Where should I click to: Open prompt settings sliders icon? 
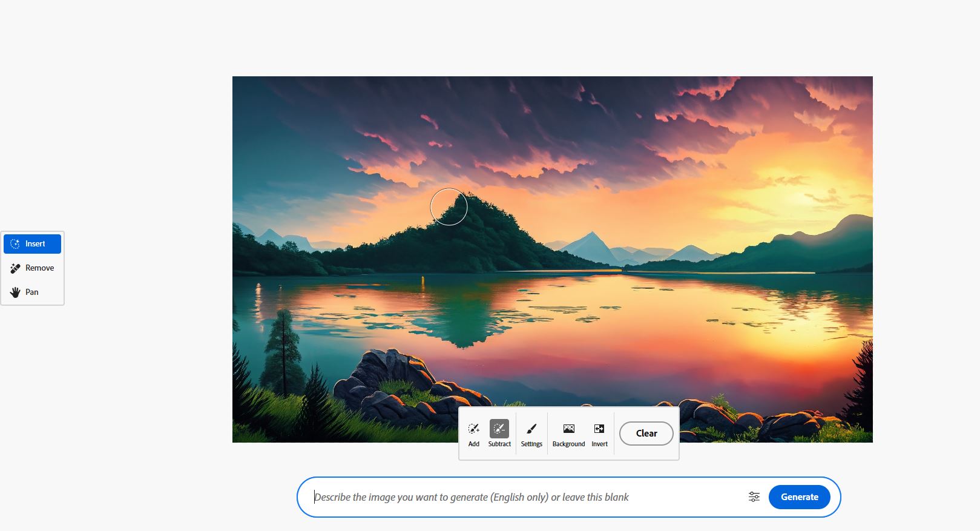pos(754,497)
